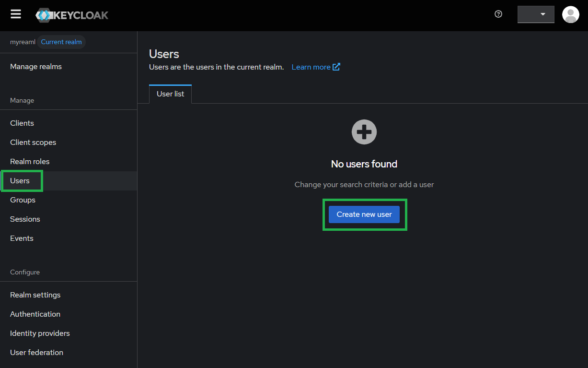Click the Current realm badge
This screenshot has width=588, height=368.
point(61,42)
